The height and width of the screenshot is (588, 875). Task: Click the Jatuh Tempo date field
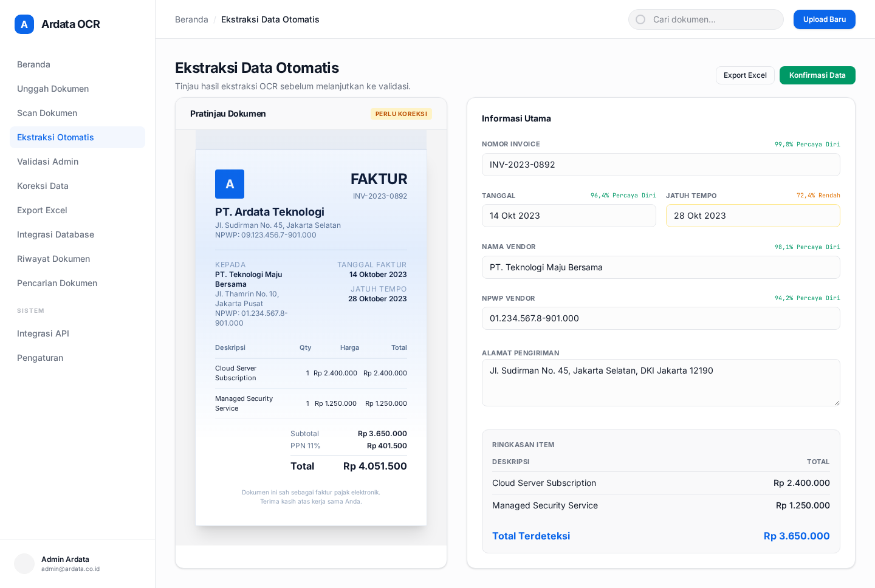point(753,216)
